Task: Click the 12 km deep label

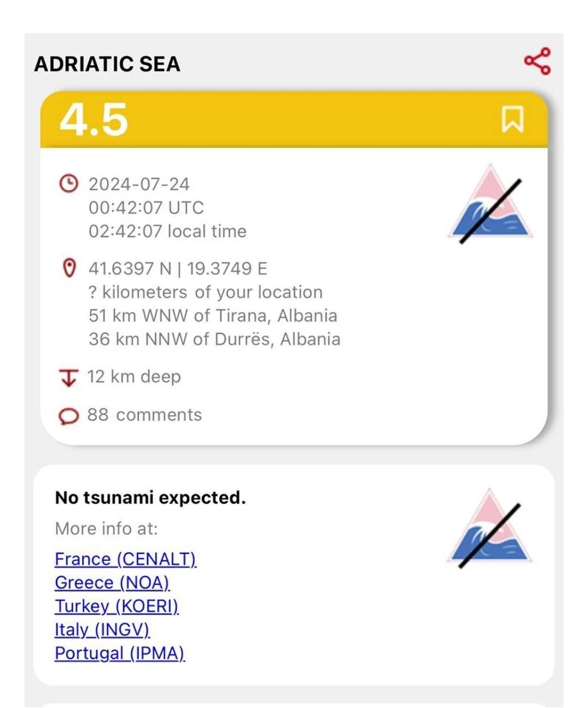Action: click(134, 377)
